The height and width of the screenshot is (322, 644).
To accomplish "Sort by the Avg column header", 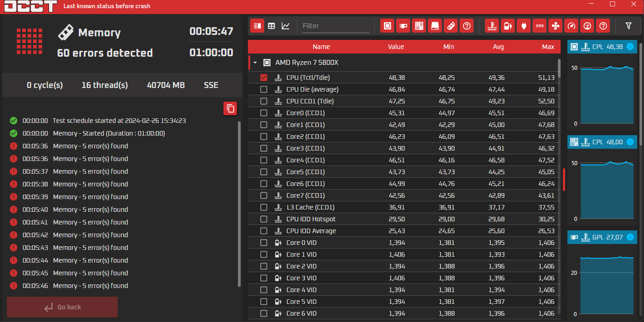I will click(498, 47).
